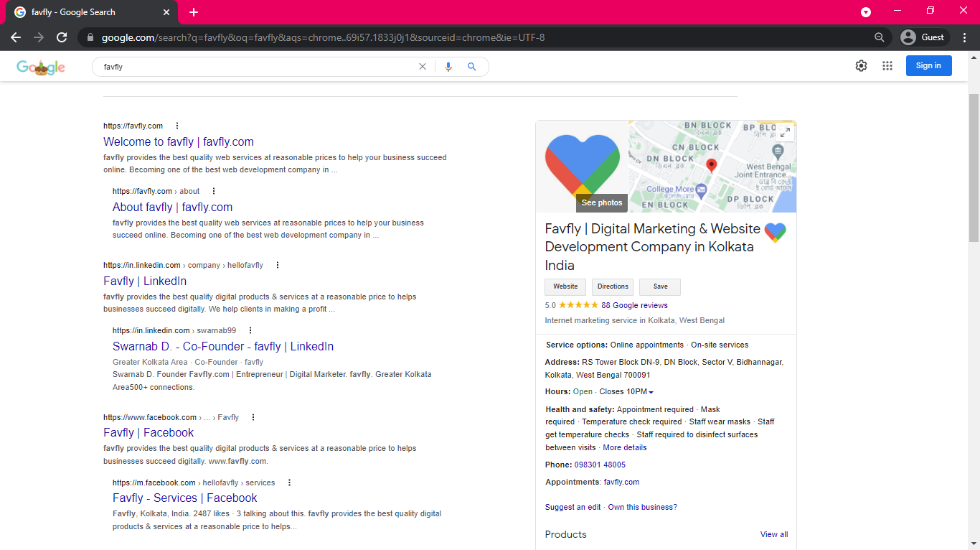Image resolution: width=980 pixels, height=550 pixels.
Task: Open a new browser tab
Action: point(194,12)
